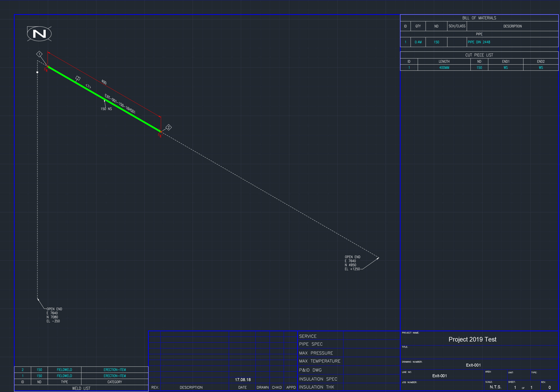The image size is (560, 392).
Task: Select the OPEN END annotation with N 7080
Action: [x=54, y=315]
